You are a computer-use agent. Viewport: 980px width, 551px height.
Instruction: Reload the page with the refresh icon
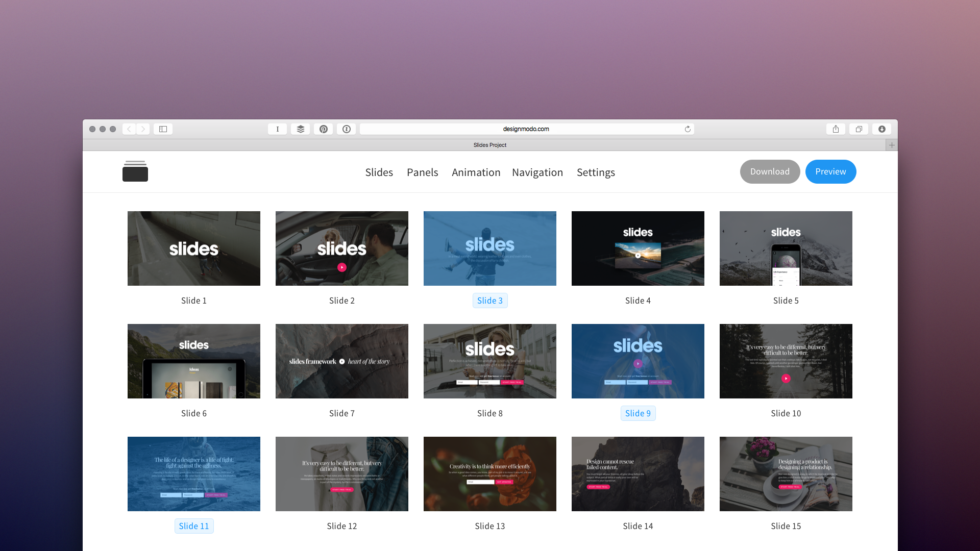(688, 129)
